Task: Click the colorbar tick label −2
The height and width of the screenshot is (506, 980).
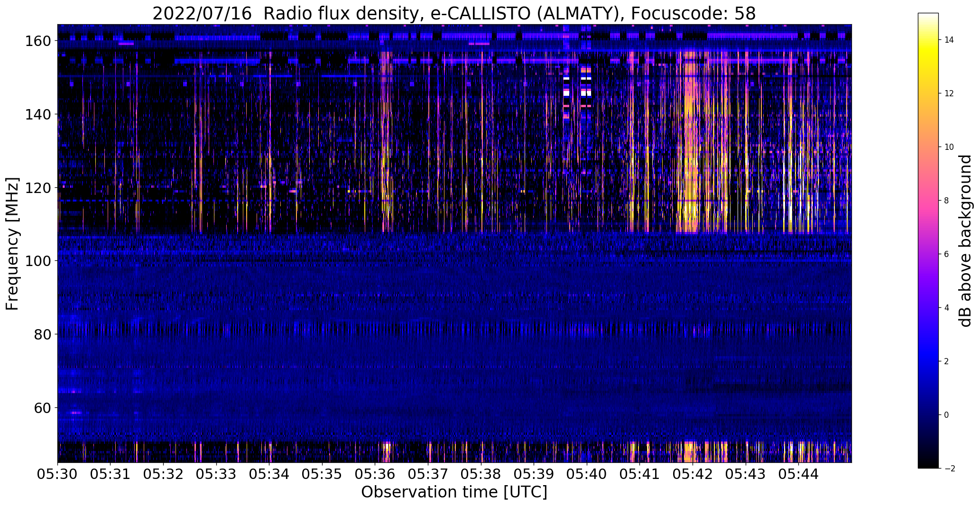Action: click(x=949, y=469)
